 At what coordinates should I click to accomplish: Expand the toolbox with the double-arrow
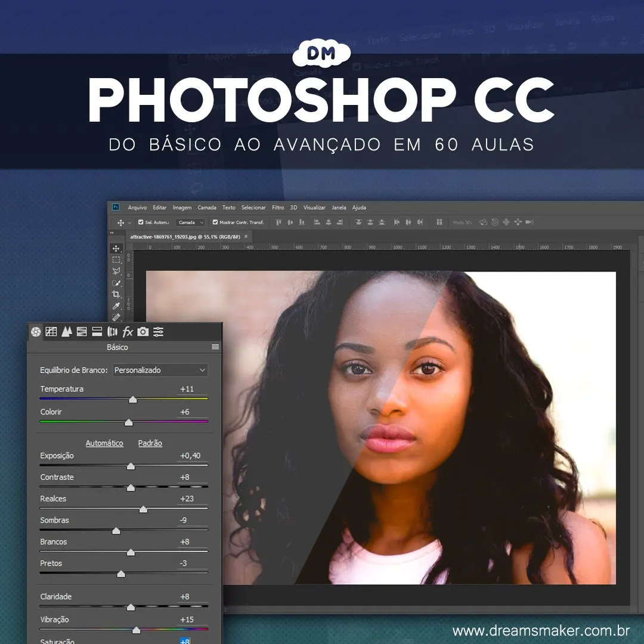[112, 233]
